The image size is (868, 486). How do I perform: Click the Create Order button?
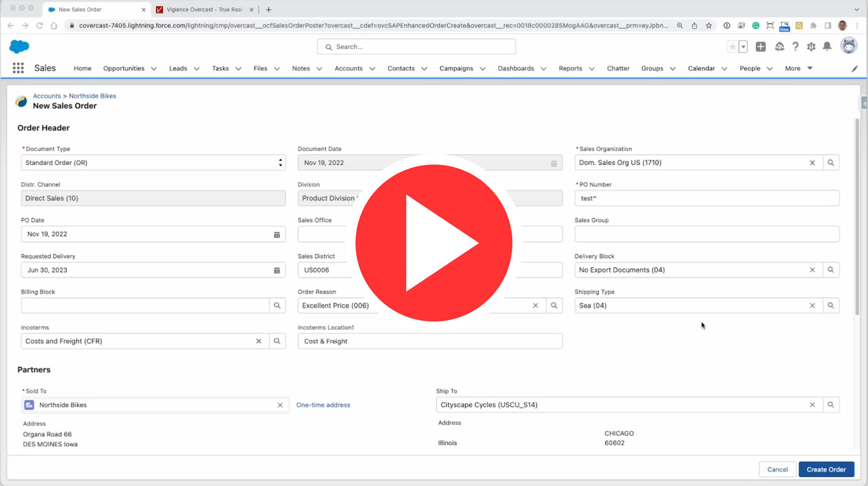826,470
